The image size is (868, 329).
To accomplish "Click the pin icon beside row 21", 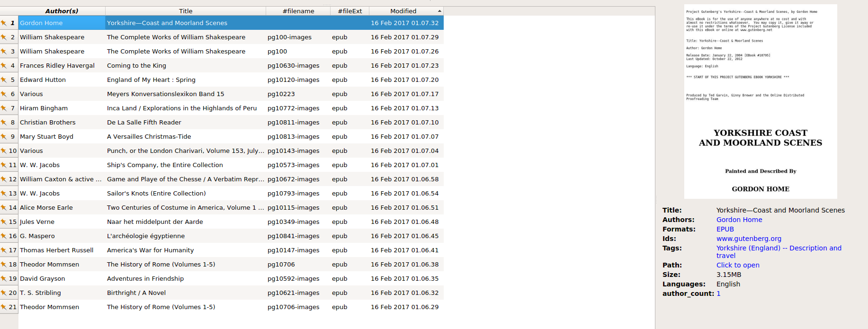I will (3, 307).
